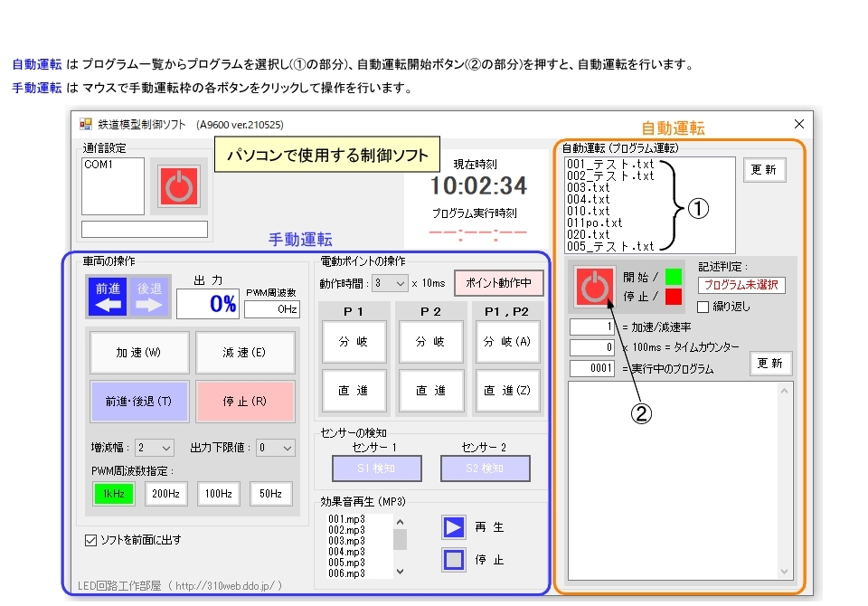Click ポイント動作中 button

(498, 283)
